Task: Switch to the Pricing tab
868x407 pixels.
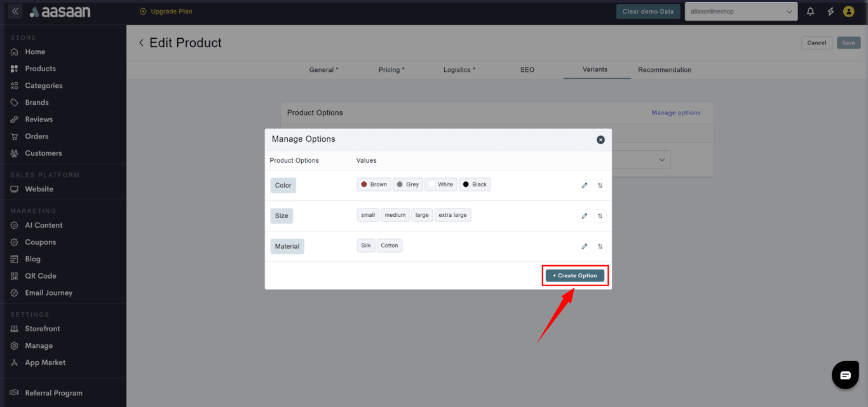Action: pos(391,70)
